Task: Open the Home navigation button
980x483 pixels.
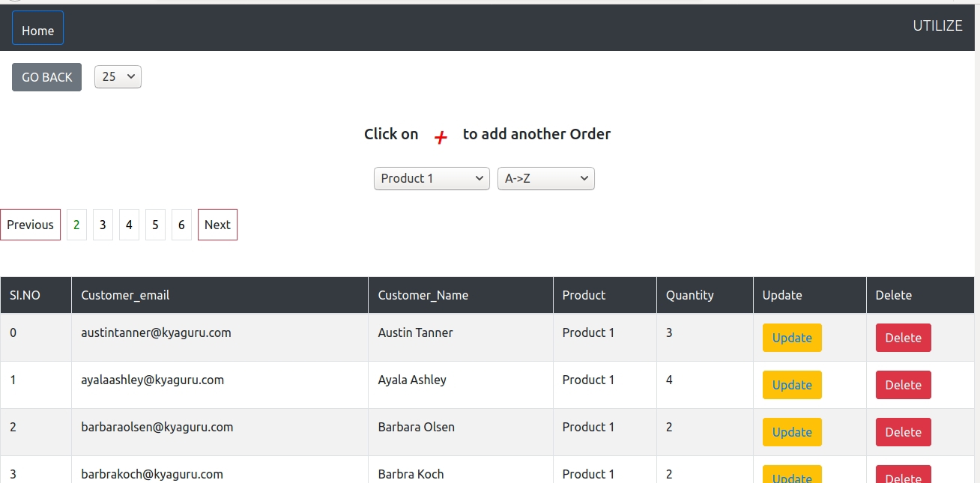Action: tap(37, 28)
